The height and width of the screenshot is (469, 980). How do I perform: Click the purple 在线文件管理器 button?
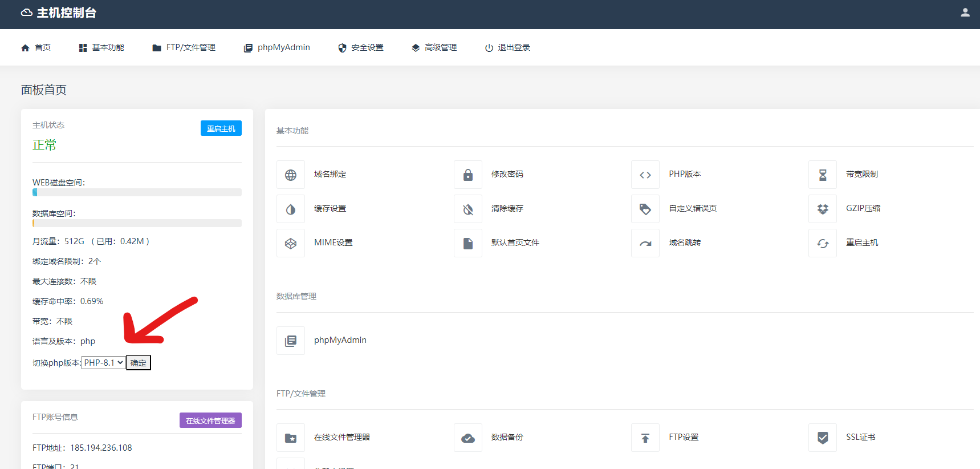coord(210,421)
